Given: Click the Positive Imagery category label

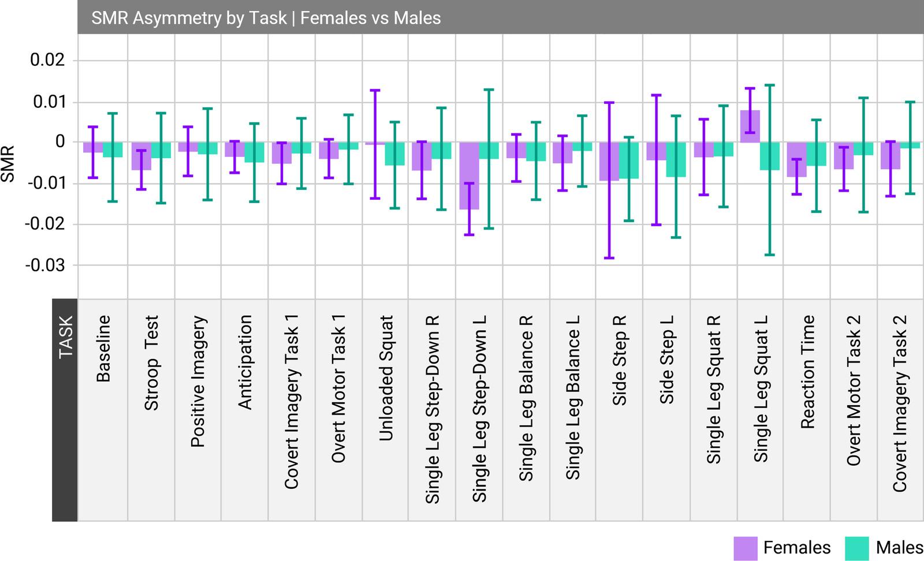Looking at the screenshot, I should 198,381.
